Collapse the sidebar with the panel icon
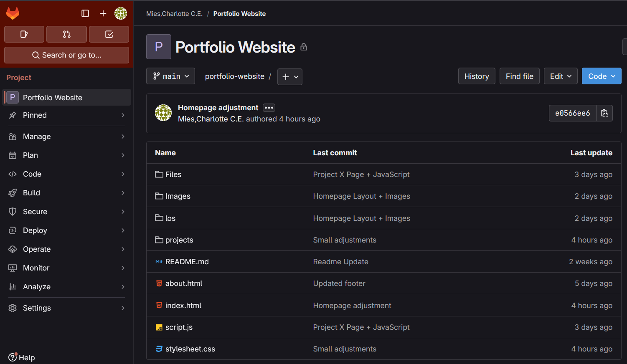Screen dimensions: 627x364 (x=85, y=13)
